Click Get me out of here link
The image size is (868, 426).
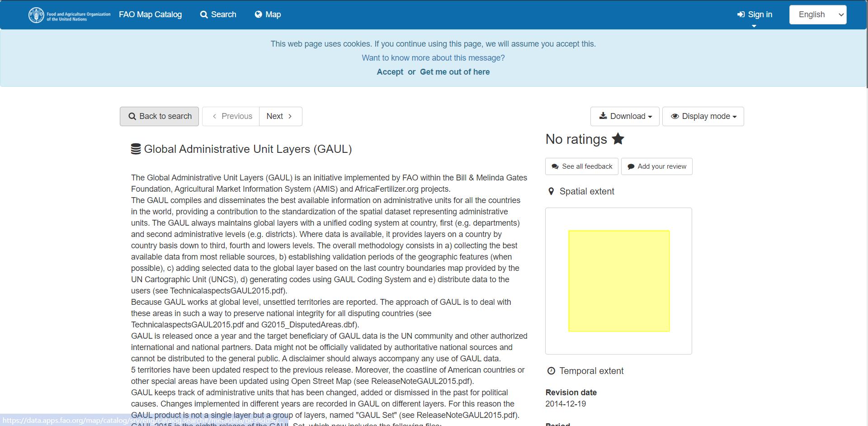455,72
